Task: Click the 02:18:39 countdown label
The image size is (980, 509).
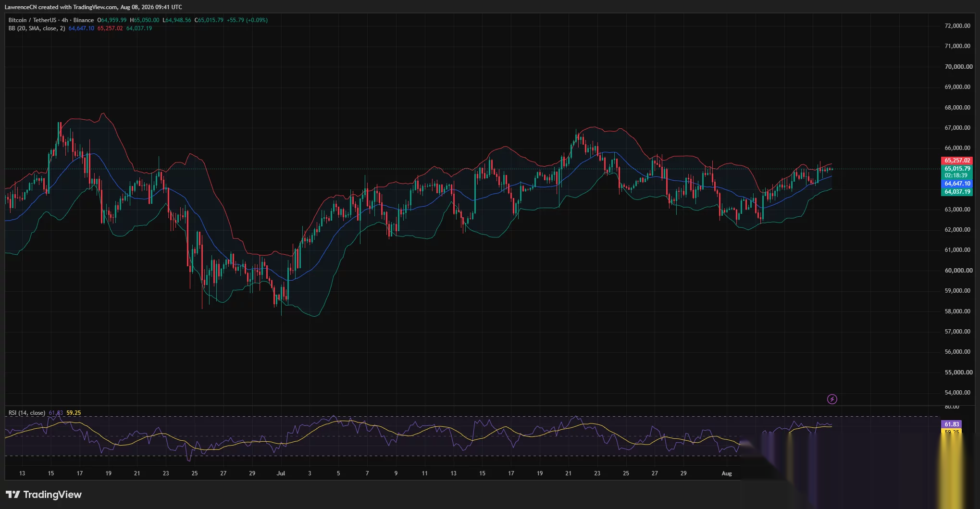Action: (956, 175)
